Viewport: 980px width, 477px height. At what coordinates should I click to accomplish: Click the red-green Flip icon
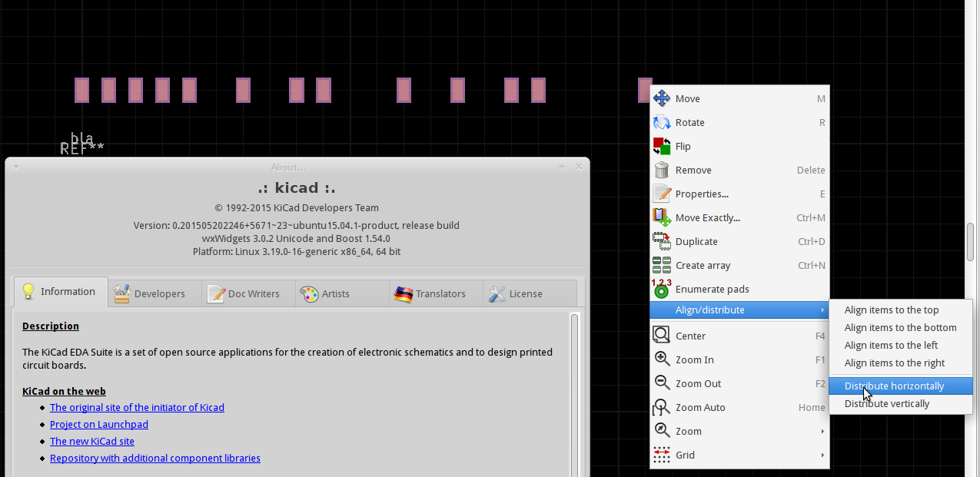click(x=661, y=146)
